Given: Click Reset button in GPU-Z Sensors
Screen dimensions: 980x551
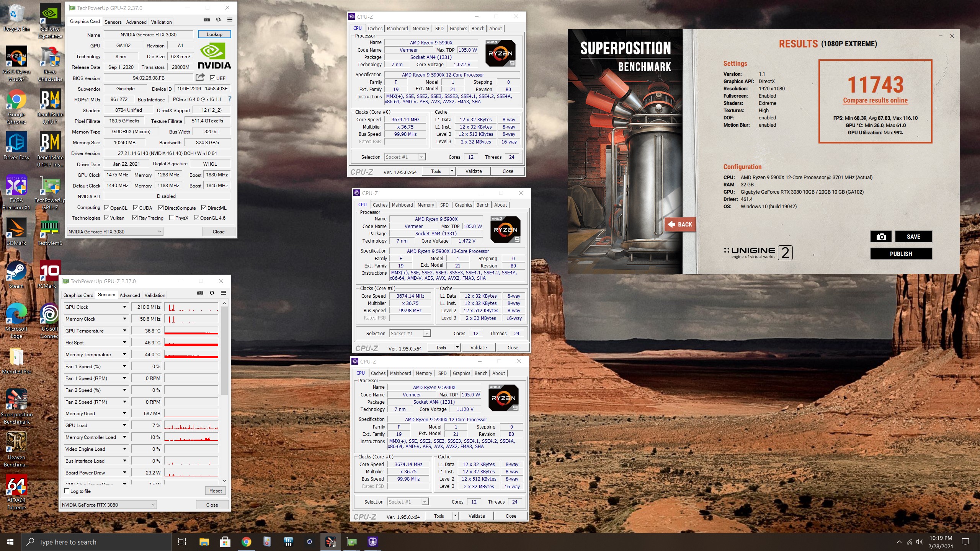Looking at the screenshot, I should 215,491.
